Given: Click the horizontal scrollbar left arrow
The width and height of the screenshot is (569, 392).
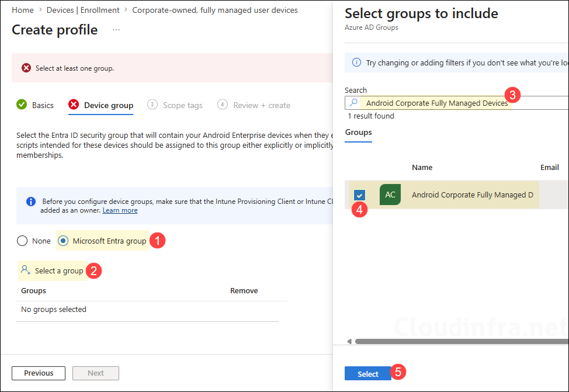Looking at the screenshot, I should (349, 342).
